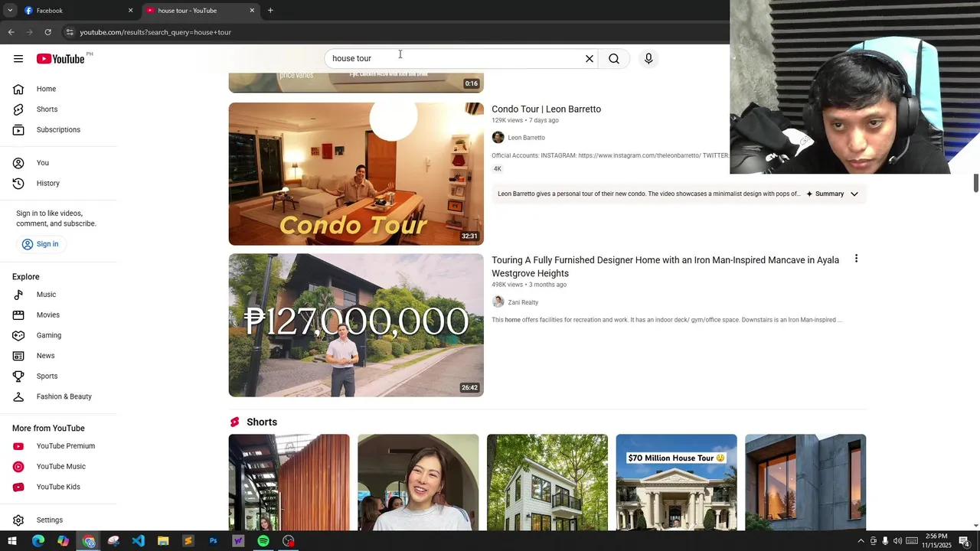Open a new browser tab
The width and height of the screenshot is (980, 551).
tap(270, 11)
